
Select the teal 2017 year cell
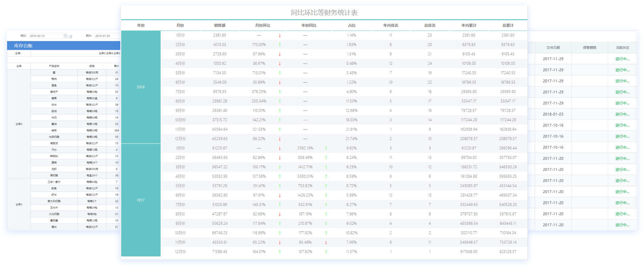[x=141, y=200]
